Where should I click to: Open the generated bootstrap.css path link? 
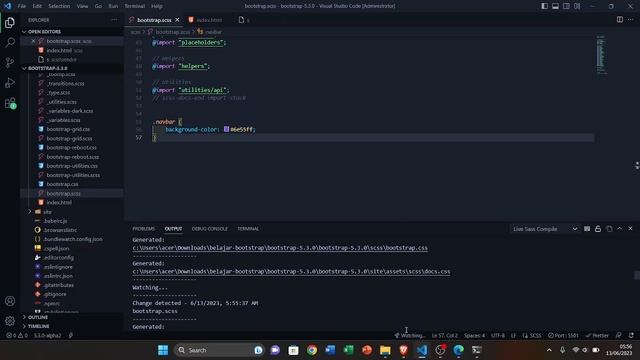point(280,248)
